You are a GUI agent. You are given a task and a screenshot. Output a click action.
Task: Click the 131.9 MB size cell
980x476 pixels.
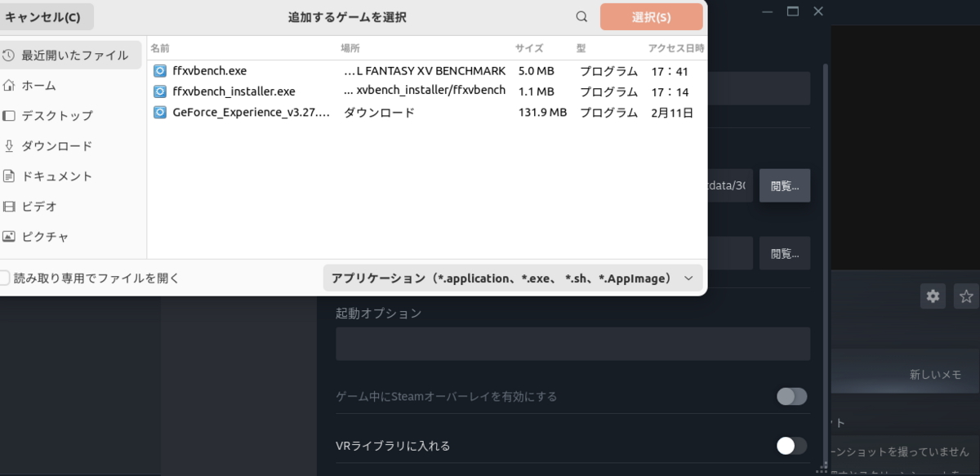click(x=542, y=113)
